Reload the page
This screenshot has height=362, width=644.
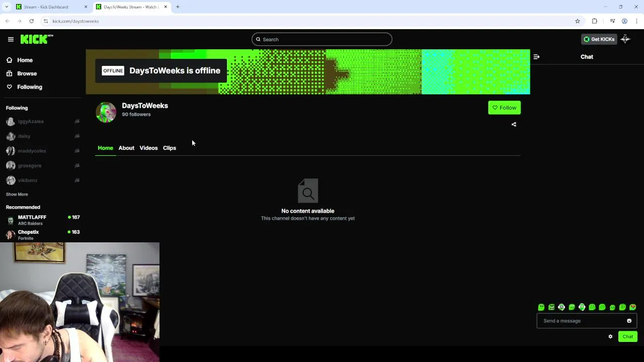pos(31,21)
